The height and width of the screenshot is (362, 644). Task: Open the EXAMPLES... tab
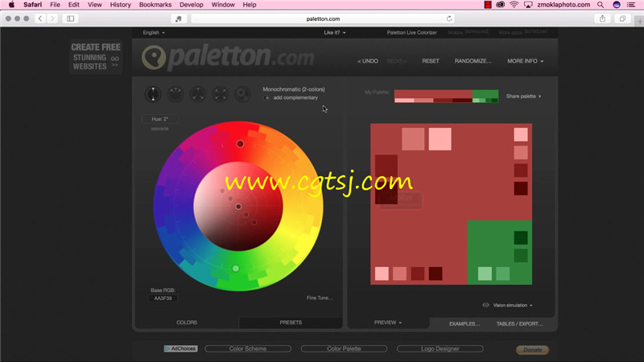[464, 324]
